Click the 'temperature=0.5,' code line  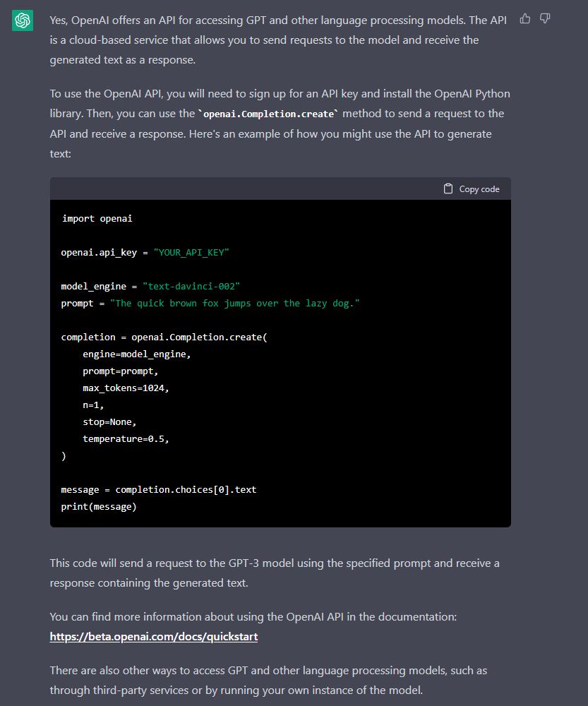pos(126,438)
